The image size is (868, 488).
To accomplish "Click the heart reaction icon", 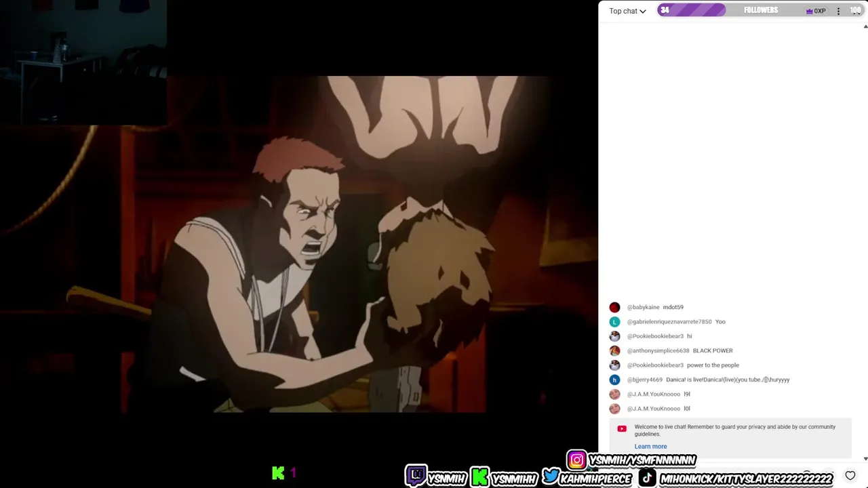I will [850, 476].
